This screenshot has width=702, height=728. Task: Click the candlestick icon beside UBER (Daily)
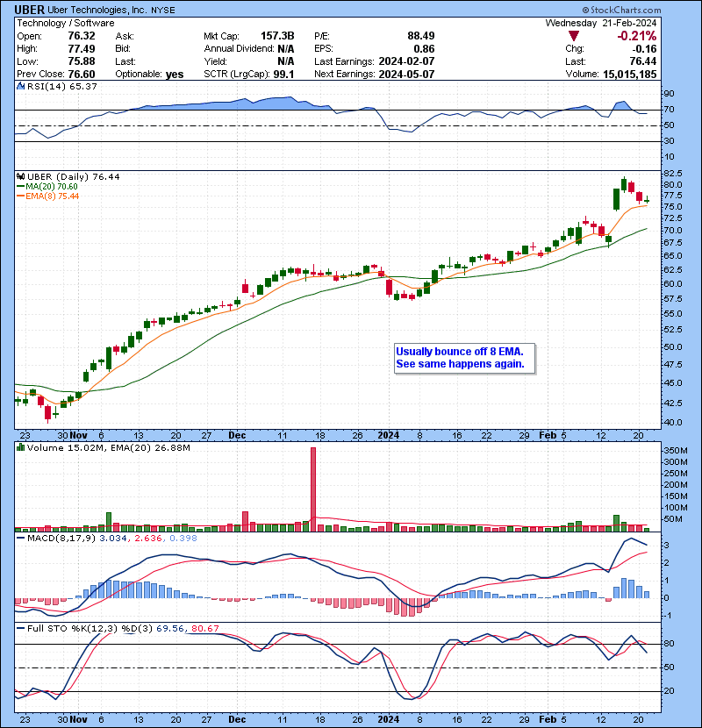coord(20,176)
